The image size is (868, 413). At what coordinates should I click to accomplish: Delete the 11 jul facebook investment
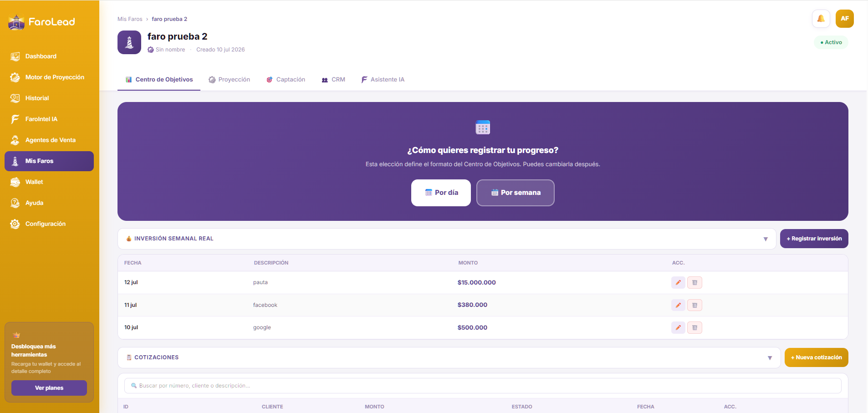click(x=694, y=305)
